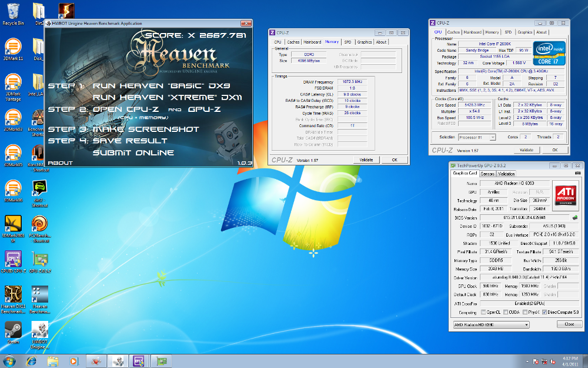
Task: Open the Caches tab in right CPU-Z window
Action: click(453, 32)
